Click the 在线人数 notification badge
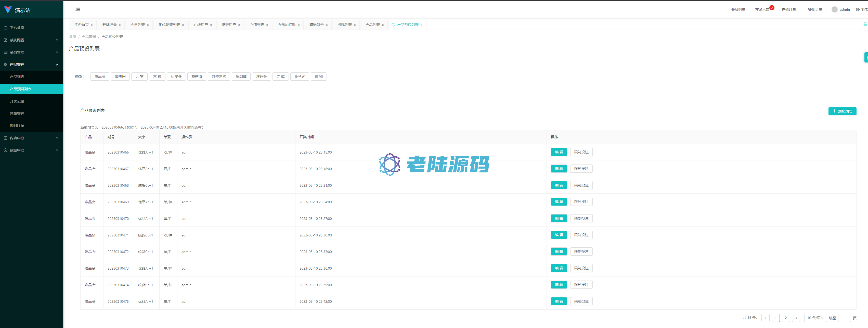The image size is (868, 328). 772,7
